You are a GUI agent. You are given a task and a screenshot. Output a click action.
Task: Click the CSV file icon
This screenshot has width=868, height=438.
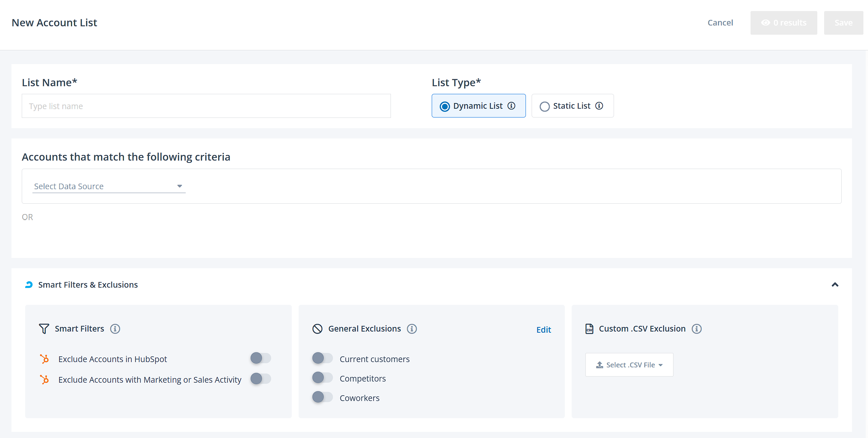[589, 329]
